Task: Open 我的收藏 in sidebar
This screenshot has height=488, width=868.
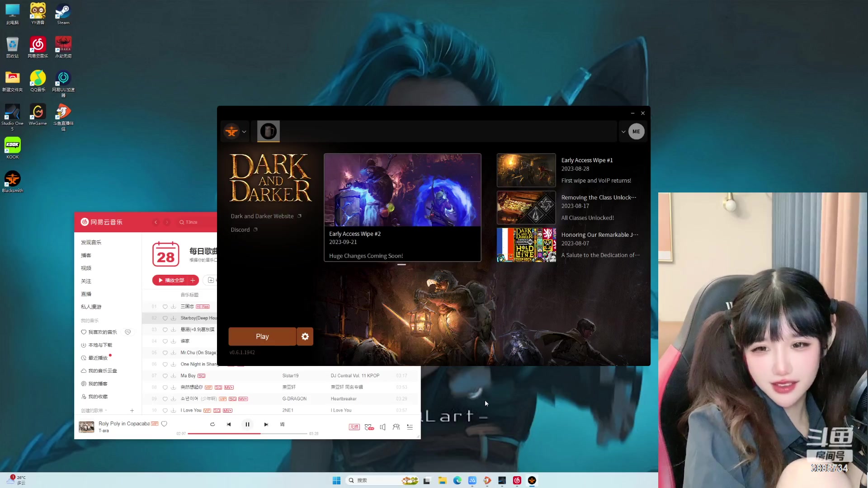Action: (94, 397)
